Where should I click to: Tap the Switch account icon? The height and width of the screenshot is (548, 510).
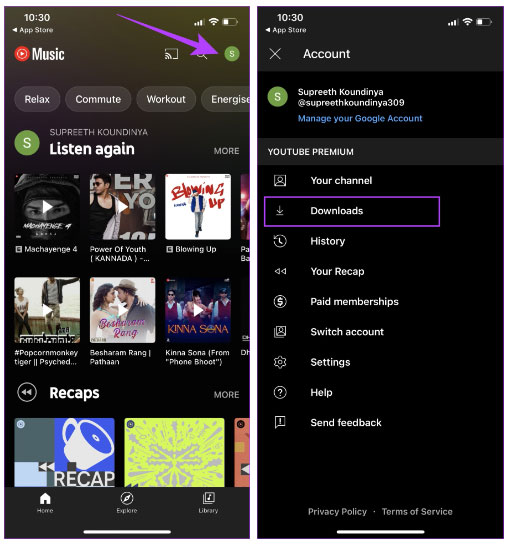pos(280,332)
